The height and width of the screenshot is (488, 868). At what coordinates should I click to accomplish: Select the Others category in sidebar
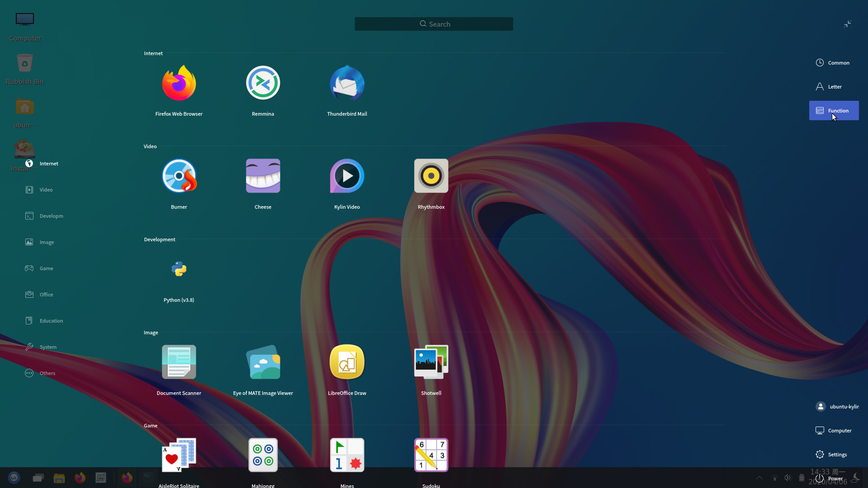click(x=41, y=373)
